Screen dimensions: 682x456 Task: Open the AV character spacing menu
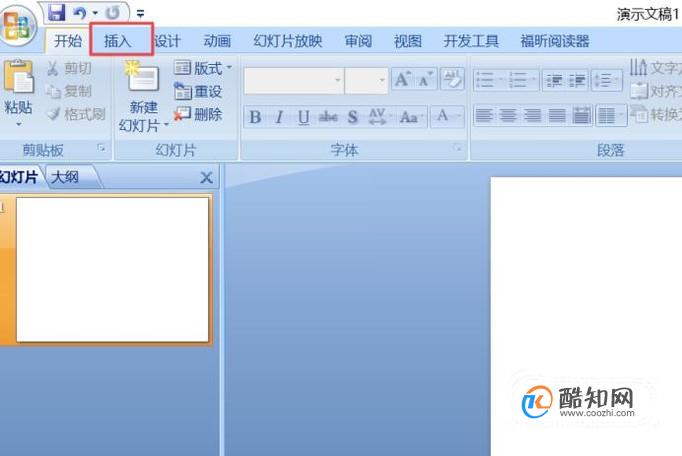(379, 117)
